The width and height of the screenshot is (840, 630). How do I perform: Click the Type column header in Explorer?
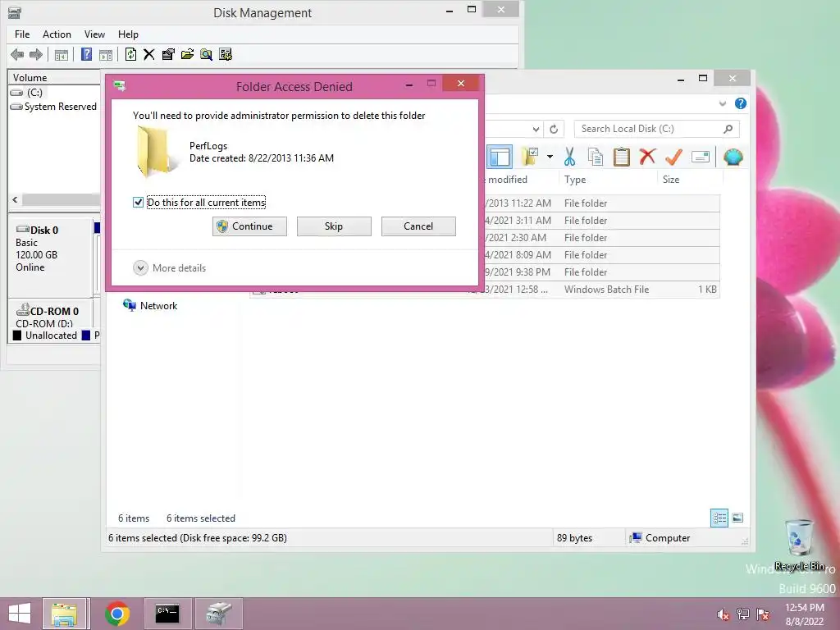tap(608, 180)
